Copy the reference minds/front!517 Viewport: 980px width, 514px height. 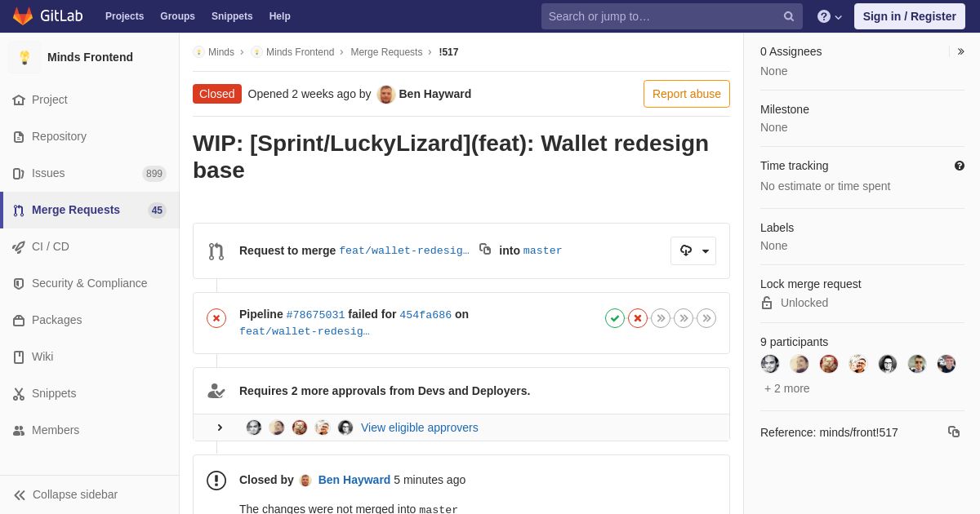coord(954,432)
